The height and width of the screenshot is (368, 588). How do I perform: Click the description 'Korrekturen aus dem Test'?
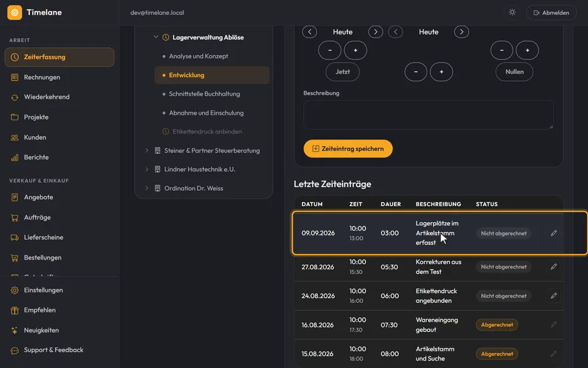(x=439, y=267)
